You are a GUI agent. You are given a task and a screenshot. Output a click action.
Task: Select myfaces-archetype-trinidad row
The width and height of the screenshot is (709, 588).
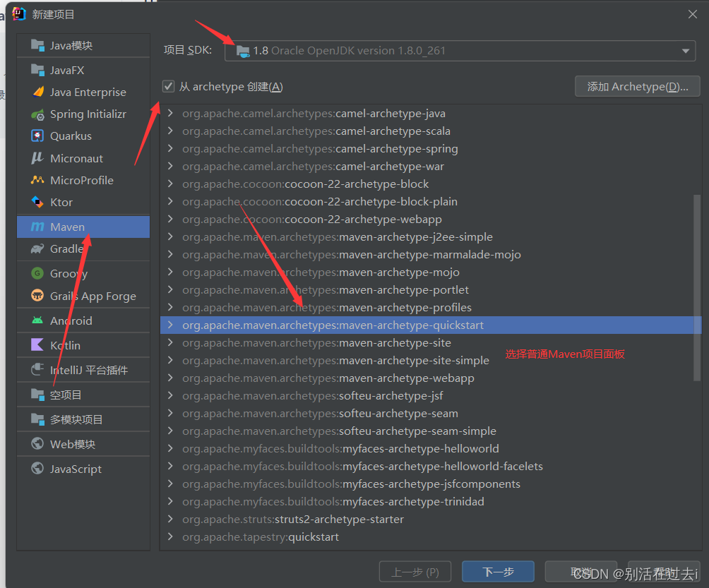click(431, 501)
